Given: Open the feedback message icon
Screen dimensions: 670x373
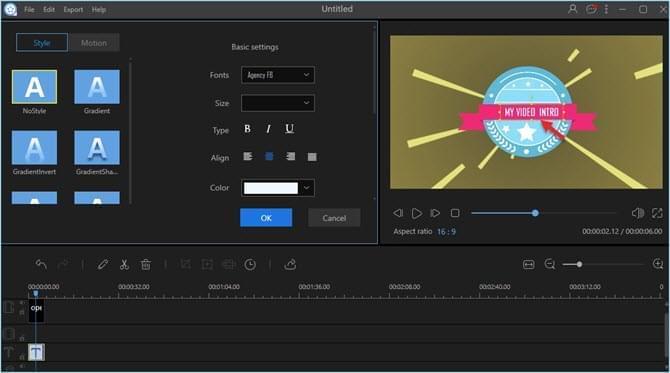Looking at the screenshot, I should coord(592,9).
